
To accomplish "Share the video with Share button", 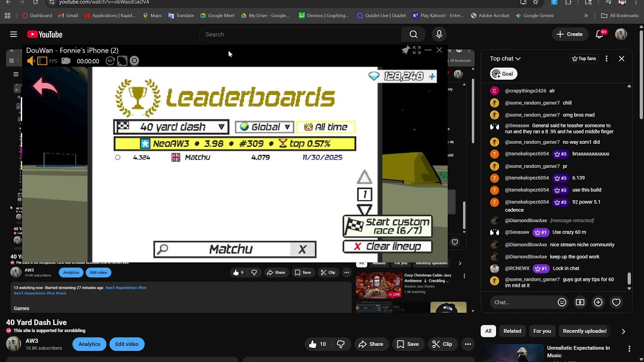I will click(370, 344).
